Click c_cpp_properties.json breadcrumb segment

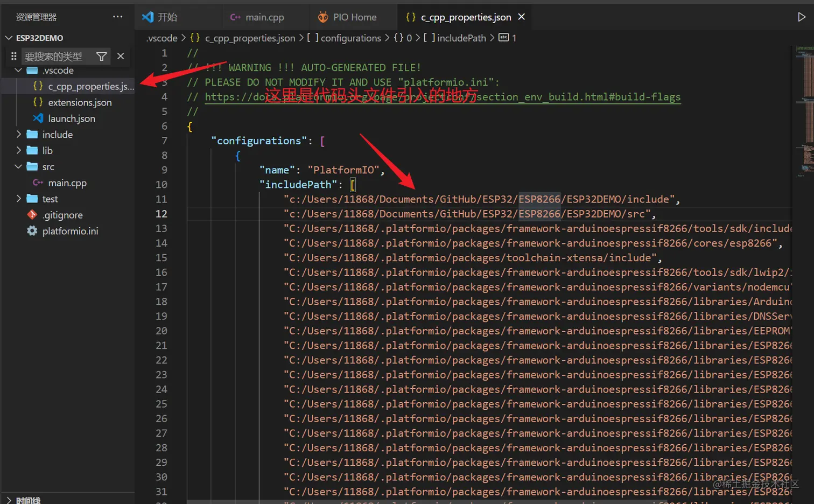[250, 38]
